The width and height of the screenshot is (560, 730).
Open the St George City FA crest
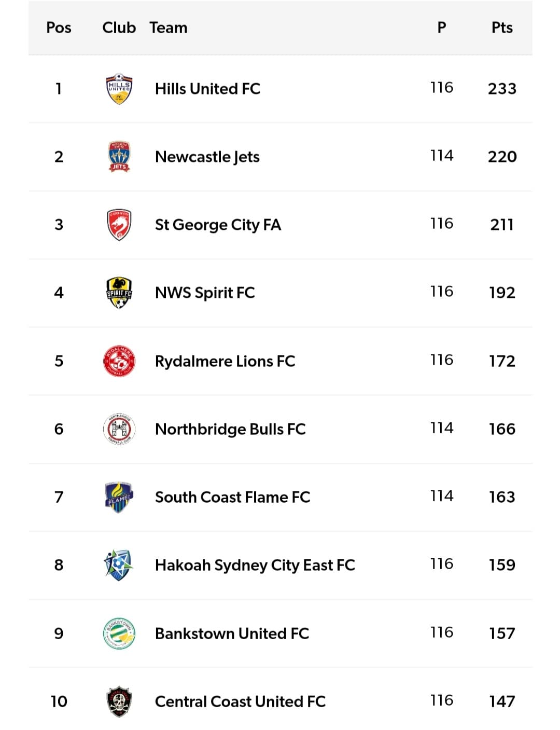119,225
